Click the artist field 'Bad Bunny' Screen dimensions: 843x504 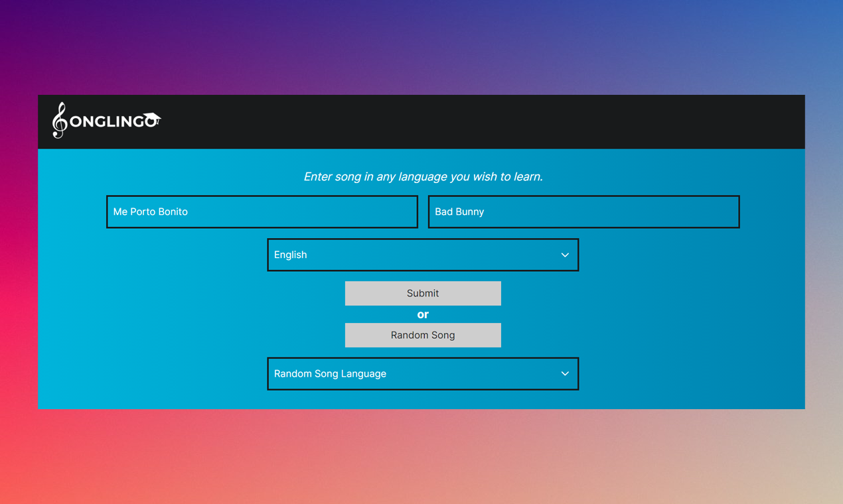pos(584,212)
